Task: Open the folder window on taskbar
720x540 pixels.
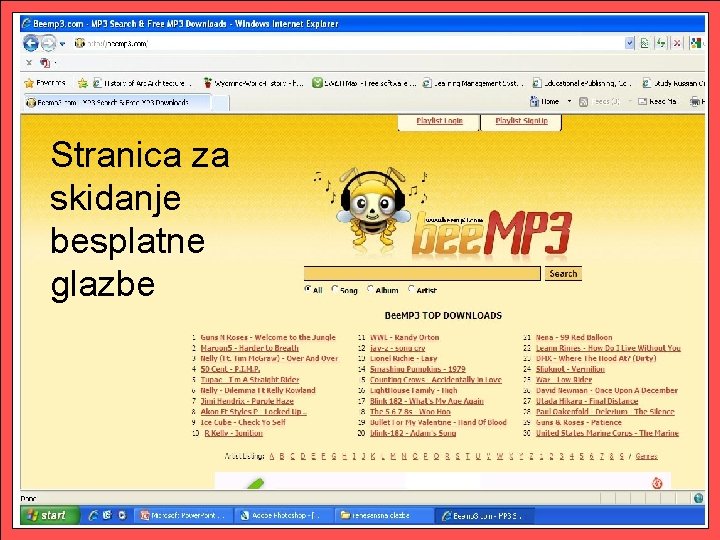Action: pos(382,515)
